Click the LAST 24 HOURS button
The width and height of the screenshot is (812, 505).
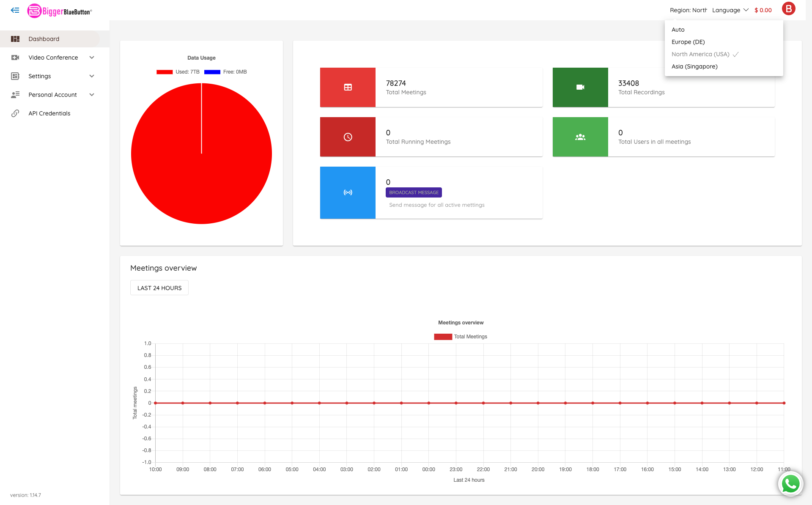(159, 288)
